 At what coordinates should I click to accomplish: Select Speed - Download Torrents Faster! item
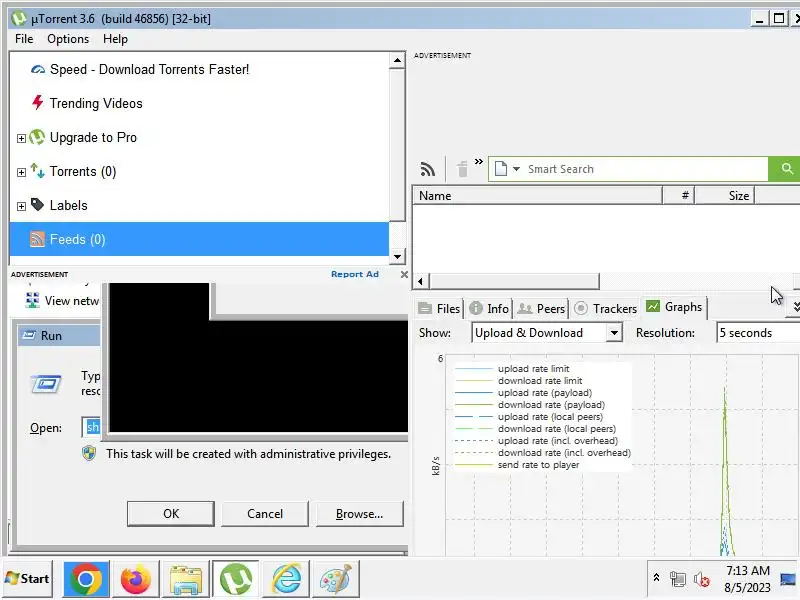149,69
